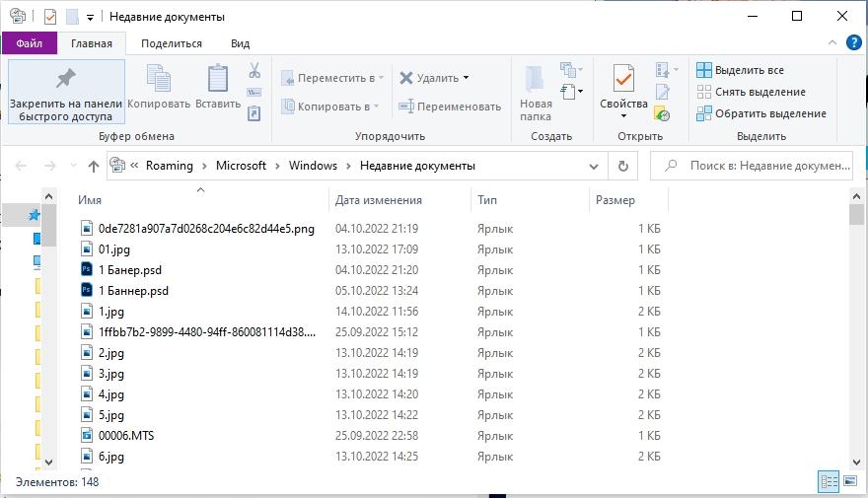
Task: Select the file 1 Банер.psd
Action: 130,270
